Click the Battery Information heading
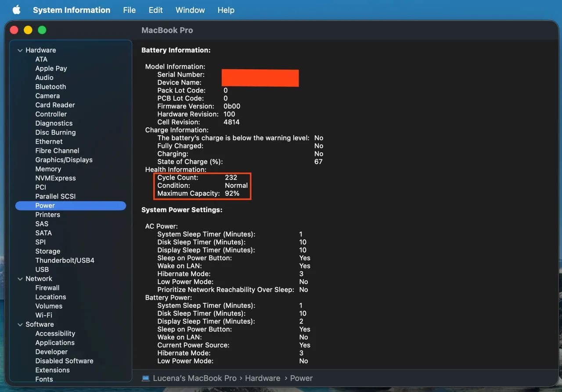 176,50
